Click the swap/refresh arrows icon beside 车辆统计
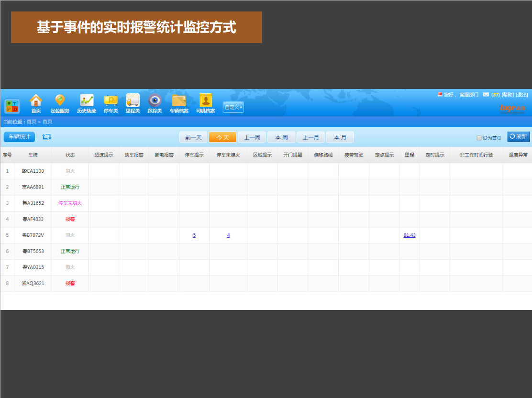The height and width of the screenshot is (398, 532). (46, 137)
